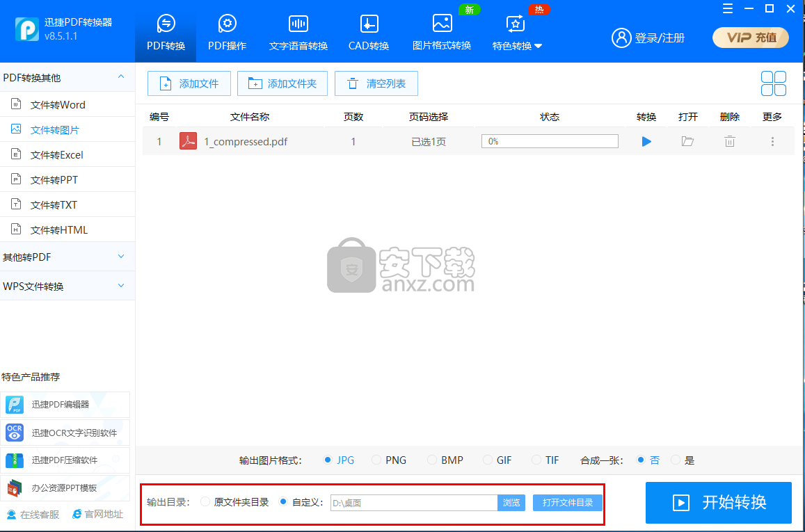Select 文件转HTML in the sidebar

pos(67,230)
